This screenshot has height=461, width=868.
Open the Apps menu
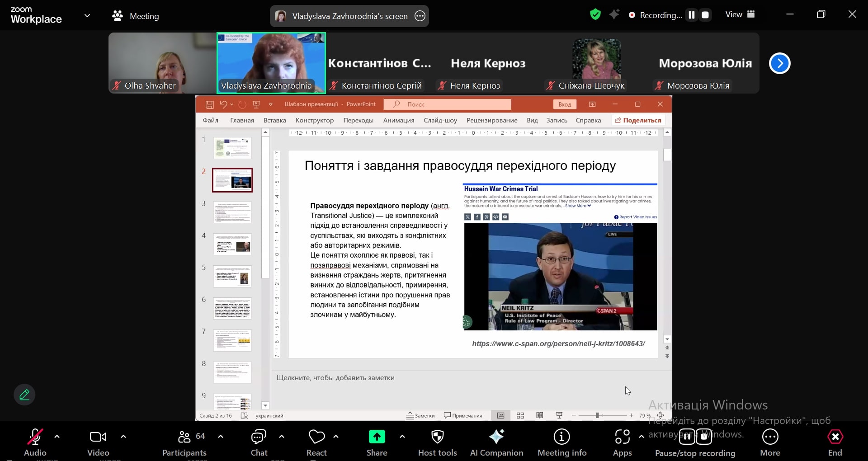(623, 443)
